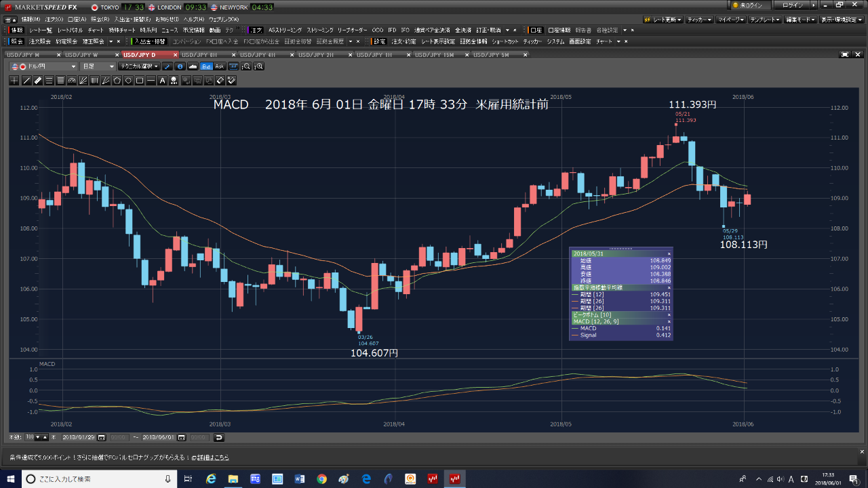This screenshot has height=488, width=868.
Task: Expand the テクニカル選択 indicator dropdown
Action: [x=138, y=66]
